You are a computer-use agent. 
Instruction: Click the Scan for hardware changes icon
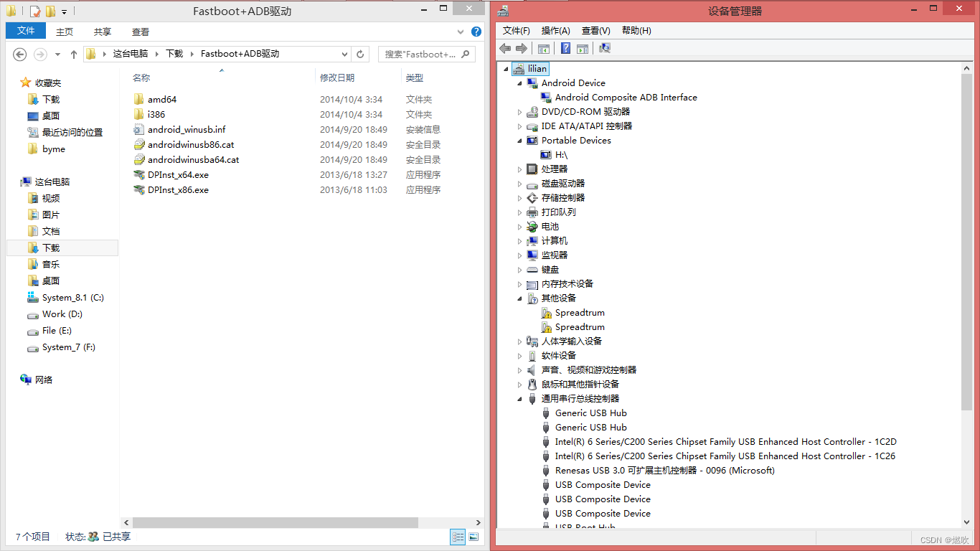point(604,48)
